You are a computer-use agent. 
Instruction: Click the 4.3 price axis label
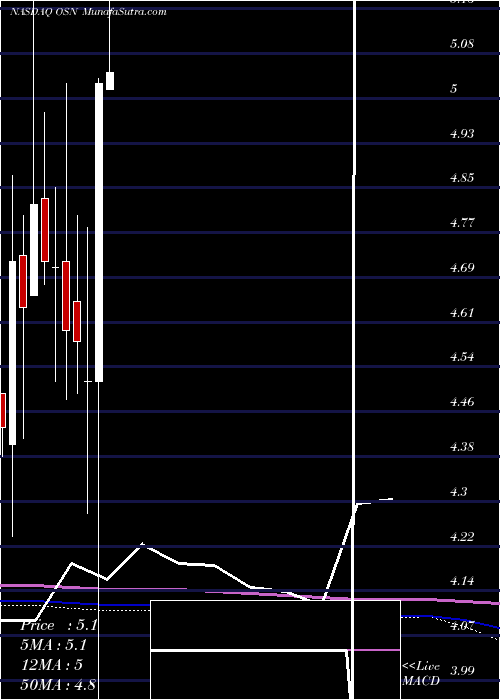pyautogui.click(x=458, y=492)
